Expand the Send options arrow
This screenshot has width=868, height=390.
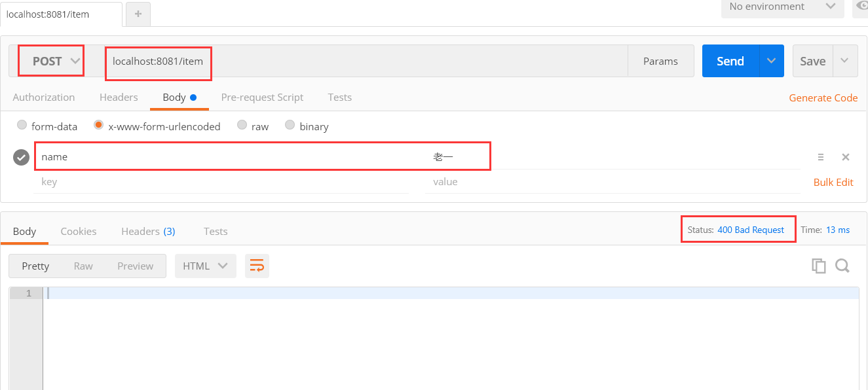pyautogui.click(x=771, y=61)
